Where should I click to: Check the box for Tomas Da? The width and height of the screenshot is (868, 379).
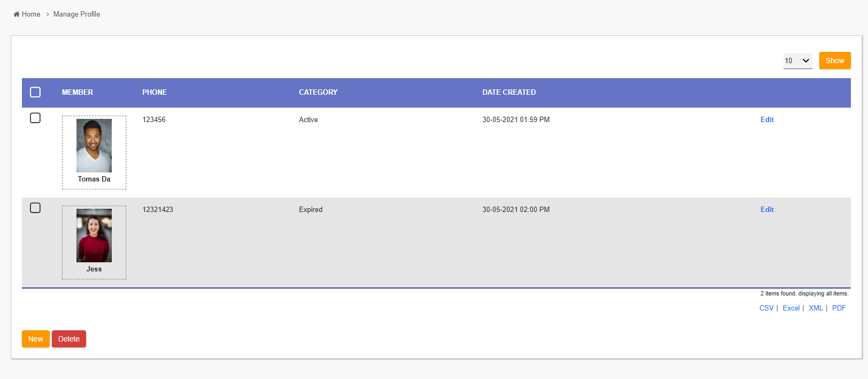pyautogui.click(x=35, y=118)
